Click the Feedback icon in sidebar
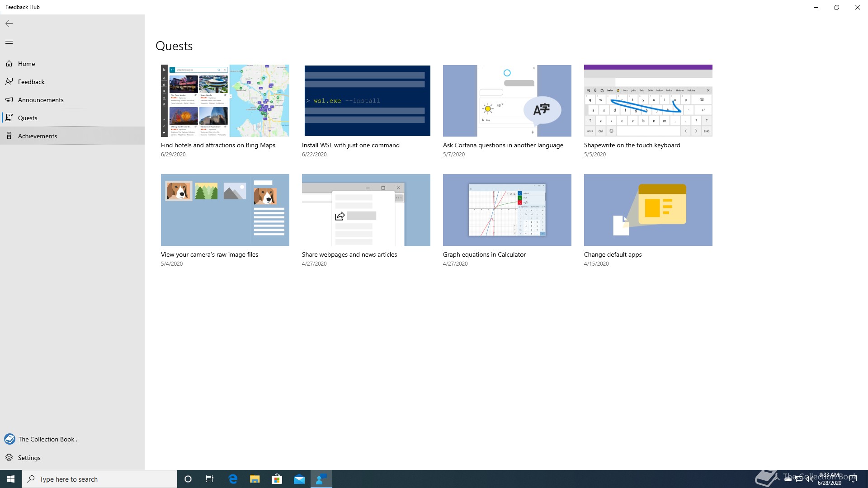This screenshot has width=868, height=488. pos(9,82)
